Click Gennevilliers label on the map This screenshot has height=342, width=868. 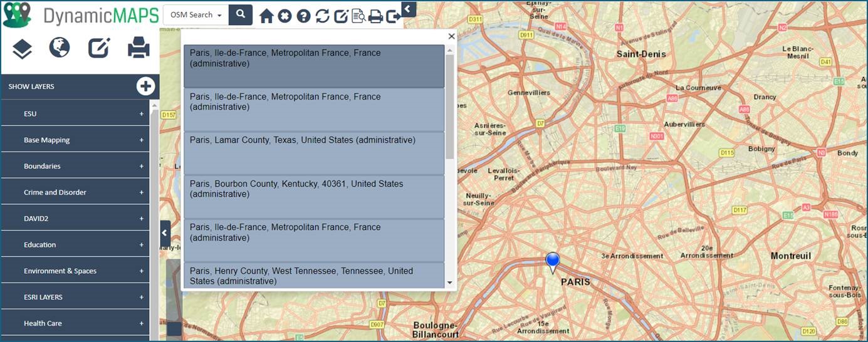coord(528,92)
